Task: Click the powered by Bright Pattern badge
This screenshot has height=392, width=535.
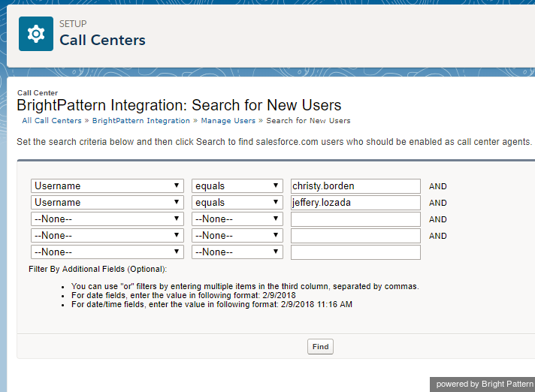Action: coord(482,384)
